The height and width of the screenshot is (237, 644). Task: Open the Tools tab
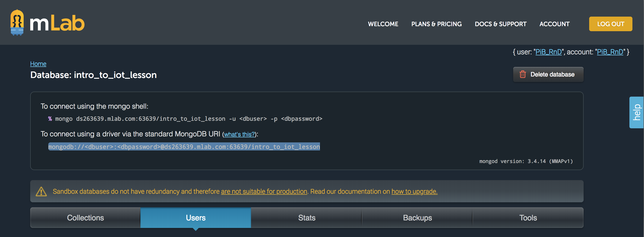[x=528, y=218]
